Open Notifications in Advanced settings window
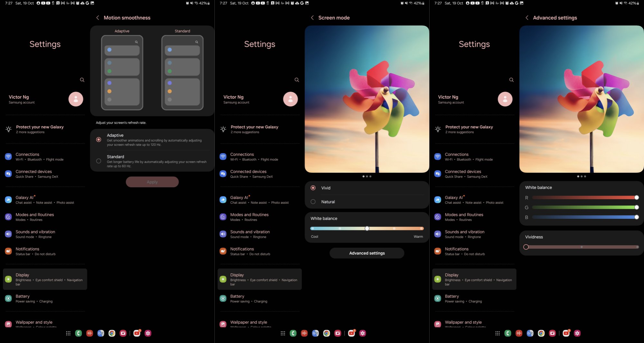The height and width of the screenshot is (343, 644). pos(474,251)
